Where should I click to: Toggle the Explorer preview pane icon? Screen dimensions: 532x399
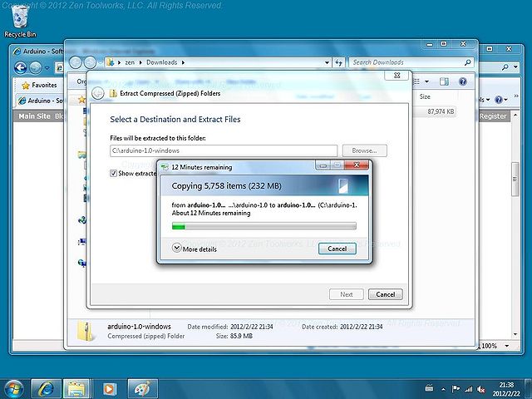click(444, 81)
